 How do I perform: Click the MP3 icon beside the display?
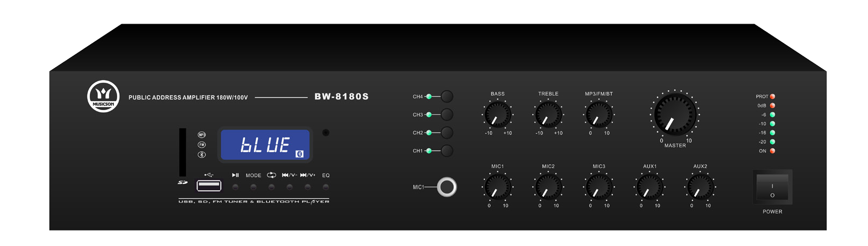point(202,135)
